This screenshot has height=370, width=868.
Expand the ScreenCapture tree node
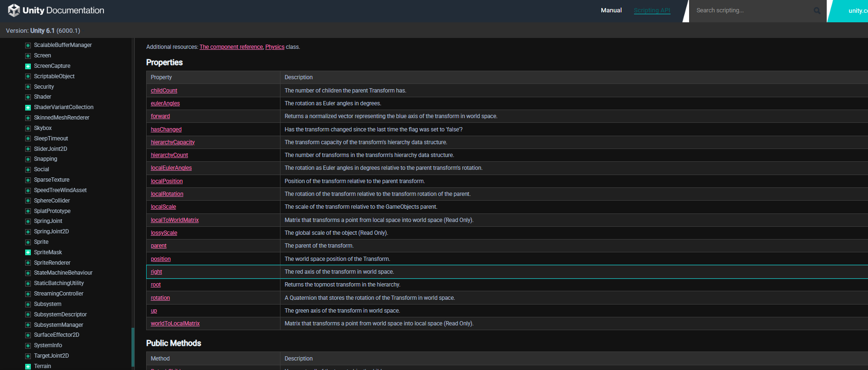(28, 66)
